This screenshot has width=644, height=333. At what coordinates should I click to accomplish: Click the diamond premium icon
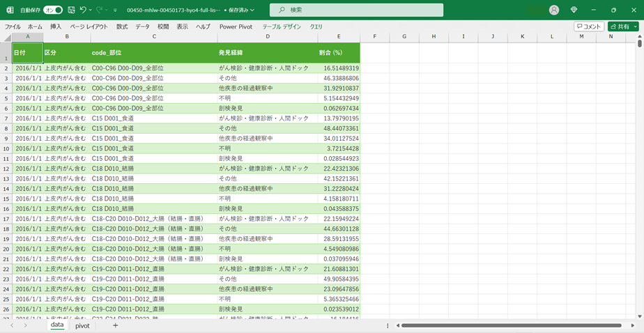574,10
